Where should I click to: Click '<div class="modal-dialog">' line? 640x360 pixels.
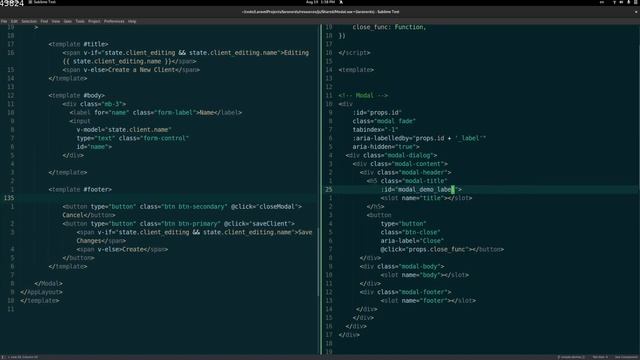coord(391,156)
